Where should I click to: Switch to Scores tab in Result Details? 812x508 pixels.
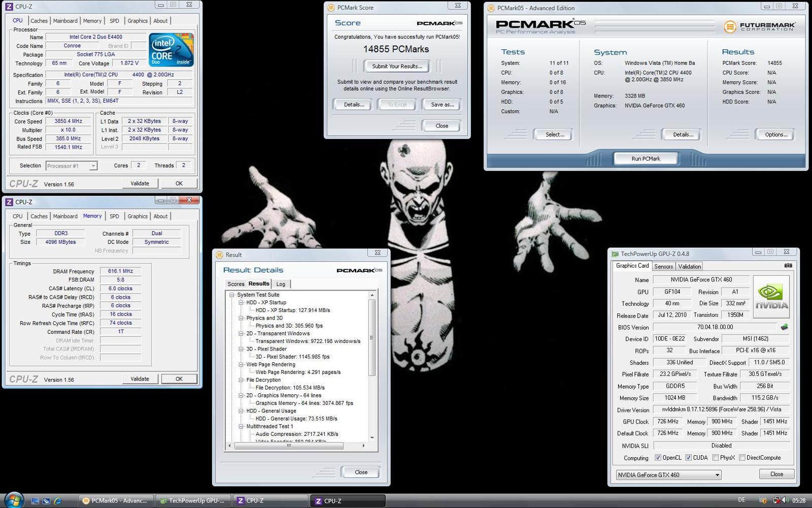(x=235, y=284)
